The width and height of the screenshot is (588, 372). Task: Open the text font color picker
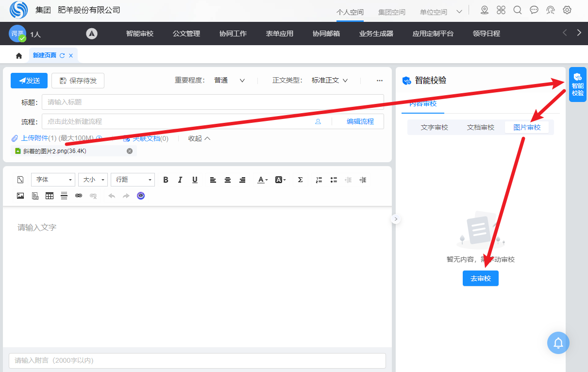coord(262,180)
